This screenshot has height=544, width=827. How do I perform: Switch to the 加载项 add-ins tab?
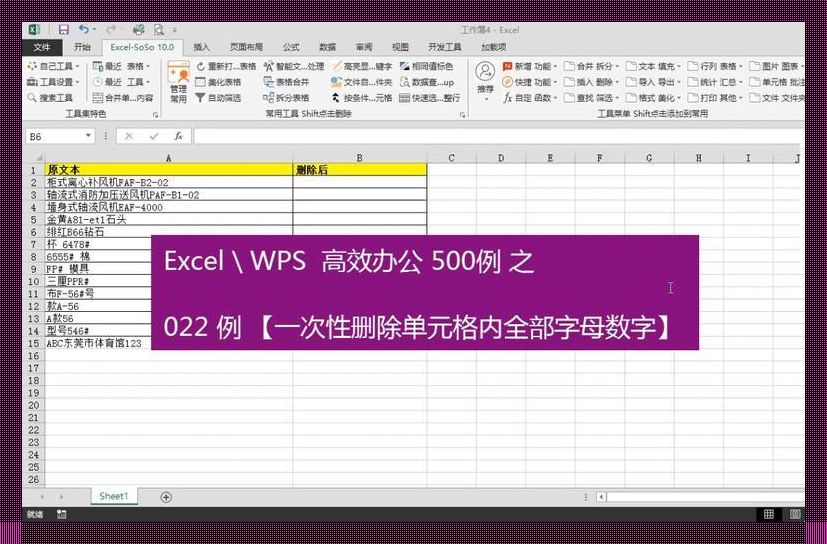(x=494, y=47)
